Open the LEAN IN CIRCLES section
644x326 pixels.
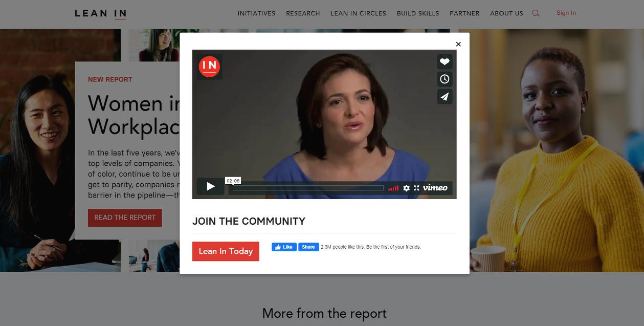pyautogui.click(x=358, y=13)
